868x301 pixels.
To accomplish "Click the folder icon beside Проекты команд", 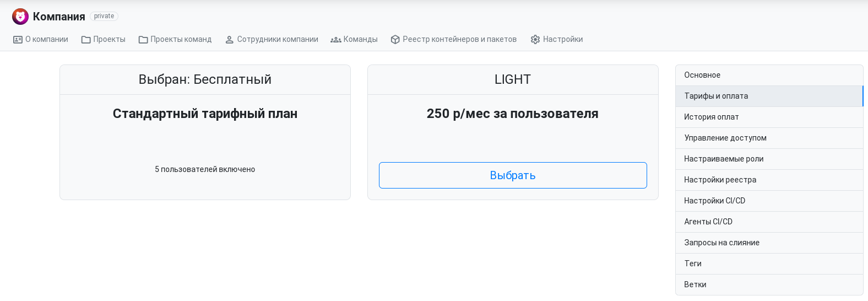I will coord(143,40).
